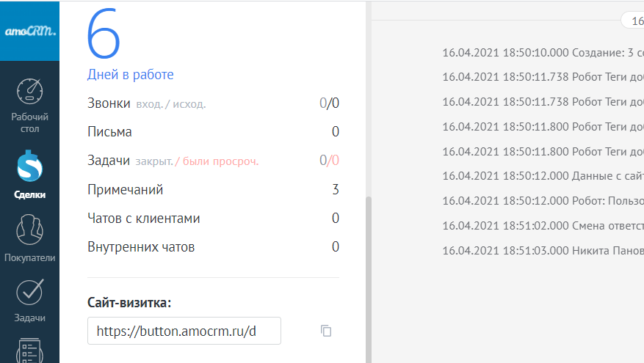Click the Сайт-визитка URL field
This screenshot has height=363, width=644.
184,331
